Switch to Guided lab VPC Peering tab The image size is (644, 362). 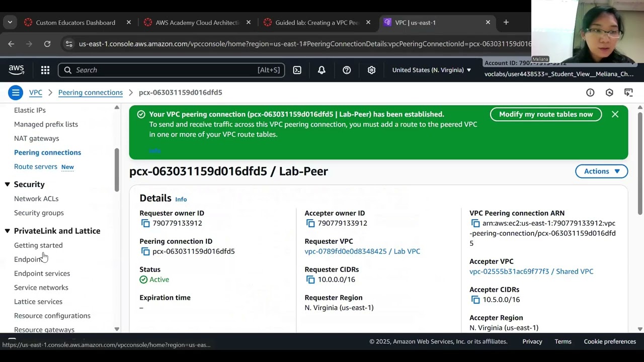316,23
